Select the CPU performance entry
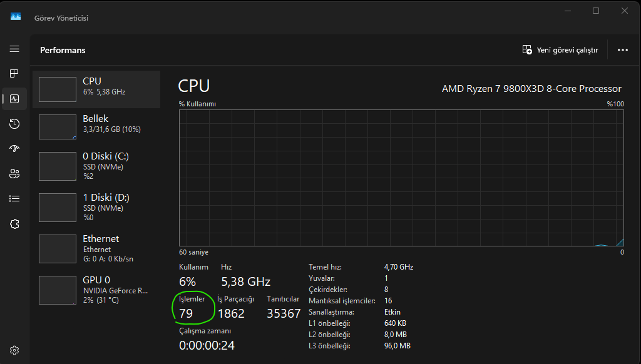This screenshot has height=364, width=641. 96,89
